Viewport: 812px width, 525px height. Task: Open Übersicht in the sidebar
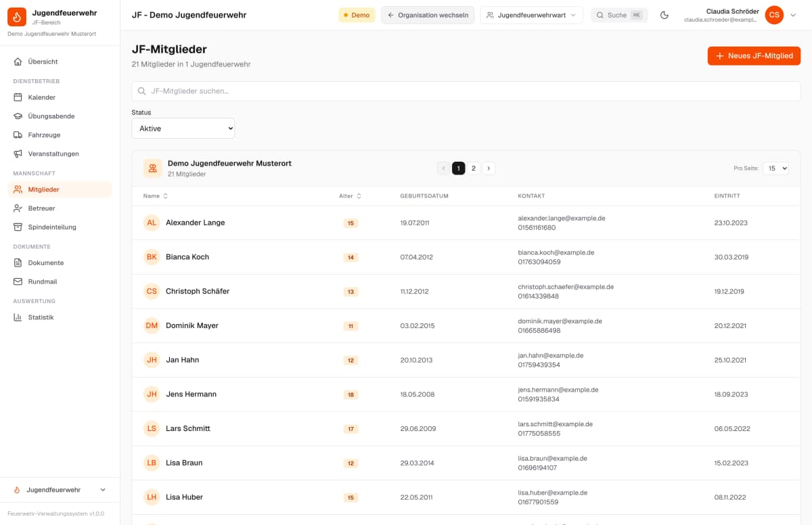tap(60, 62)
